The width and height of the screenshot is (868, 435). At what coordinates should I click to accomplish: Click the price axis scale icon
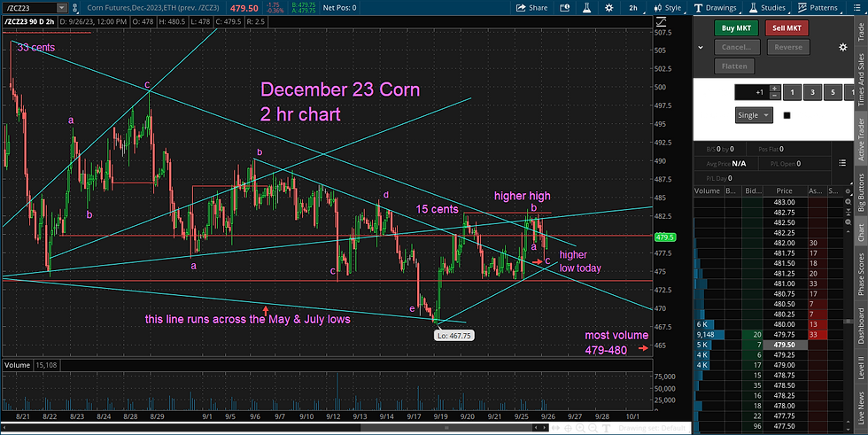[x=661, y=22]
